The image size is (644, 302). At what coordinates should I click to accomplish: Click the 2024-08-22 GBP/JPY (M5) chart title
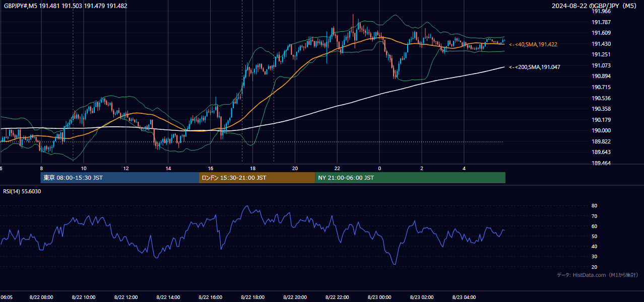point(595,6)
